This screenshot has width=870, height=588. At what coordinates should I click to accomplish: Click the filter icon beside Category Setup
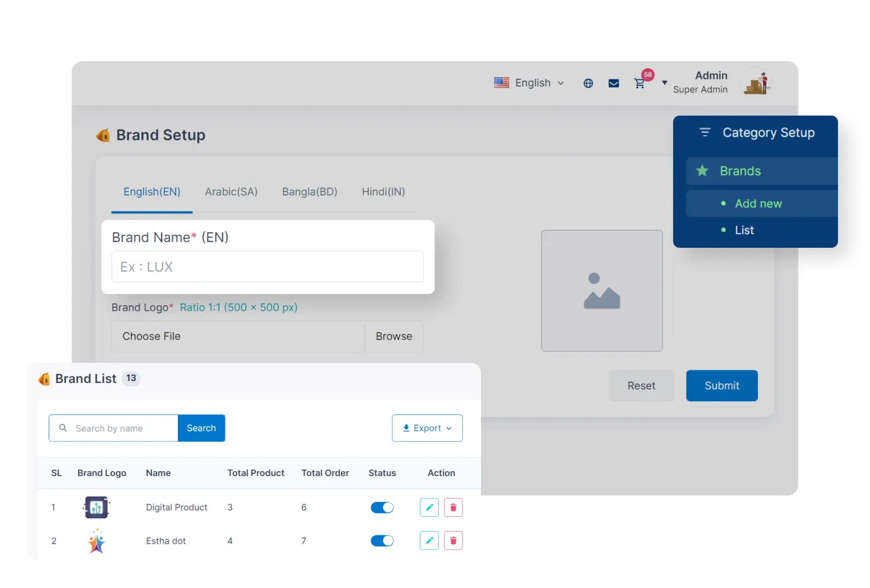pos(705,133)
